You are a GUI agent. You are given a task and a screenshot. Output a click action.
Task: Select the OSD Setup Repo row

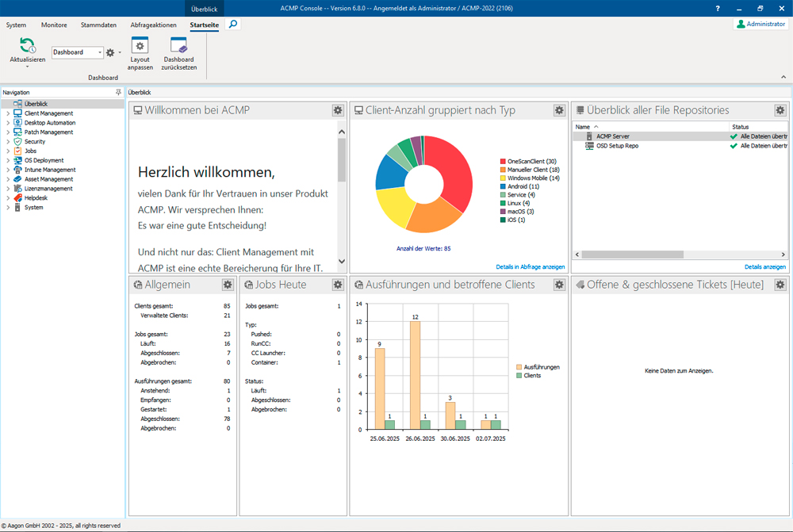point(680,146)
